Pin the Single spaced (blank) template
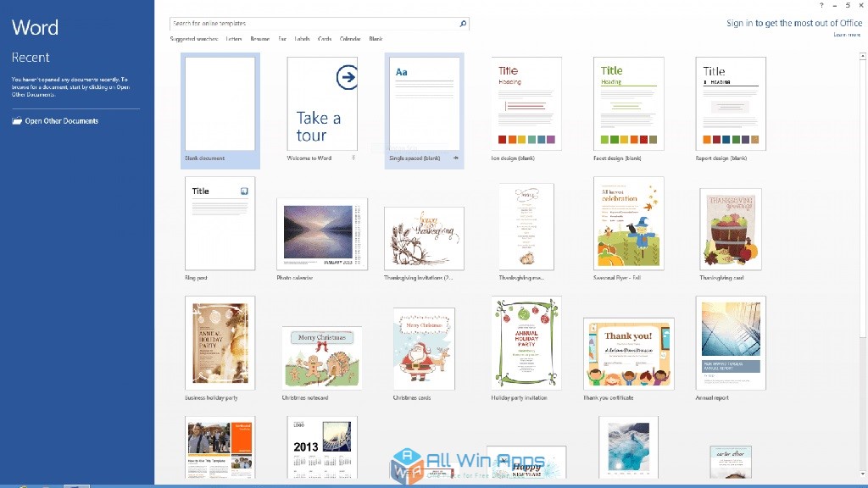The image size is (868, 488). (x=455, y=158)
